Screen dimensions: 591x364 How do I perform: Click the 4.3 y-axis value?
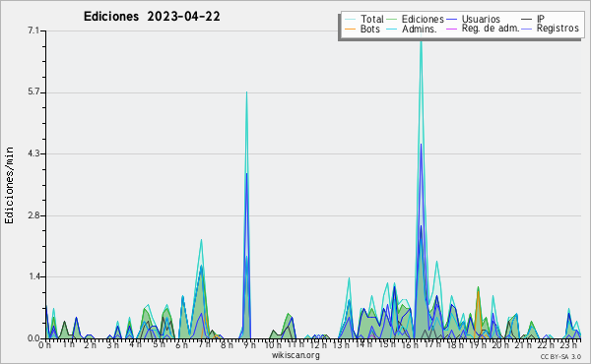tap(33, 153)
